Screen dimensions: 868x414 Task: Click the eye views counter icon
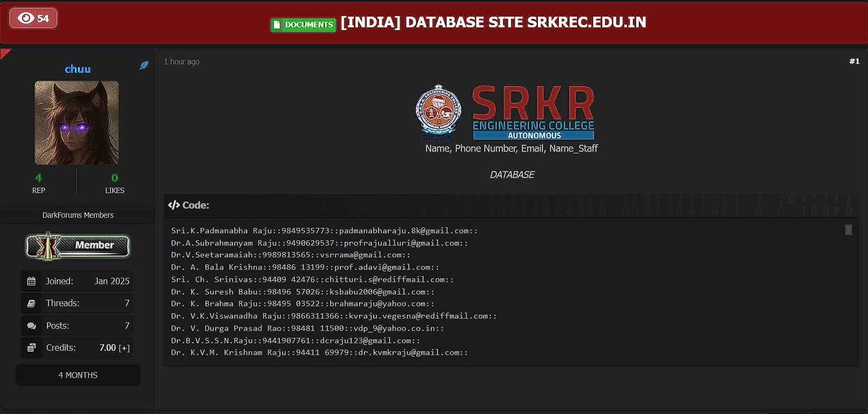tap(26, 18)
